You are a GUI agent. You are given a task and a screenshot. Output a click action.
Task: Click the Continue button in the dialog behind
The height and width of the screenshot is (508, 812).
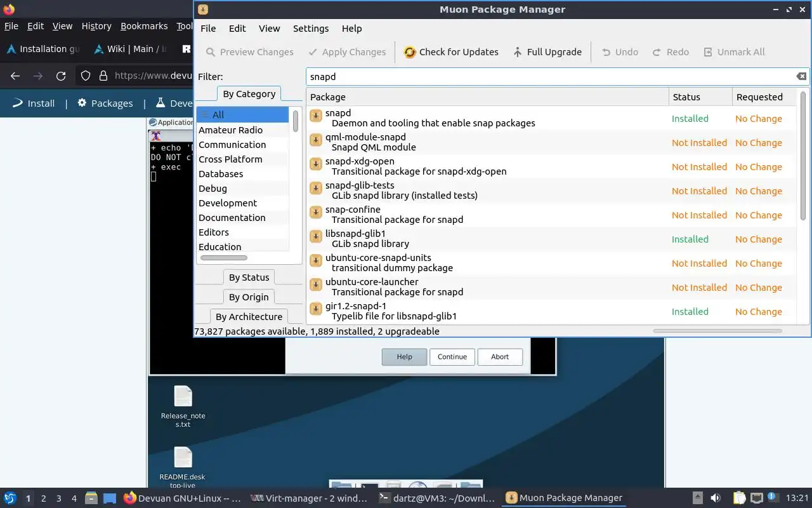[x=452, y=357]
